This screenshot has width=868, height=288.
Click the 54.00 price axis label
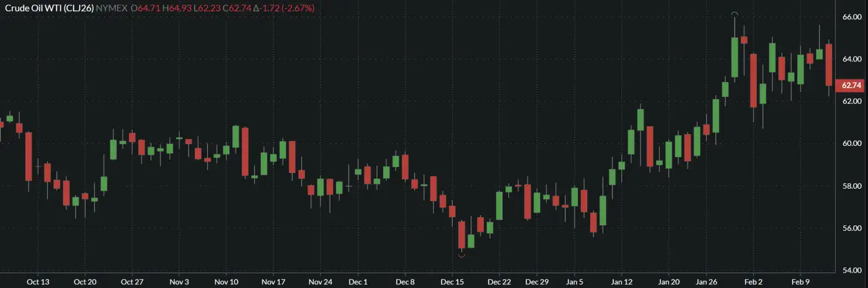click(852, 271)
